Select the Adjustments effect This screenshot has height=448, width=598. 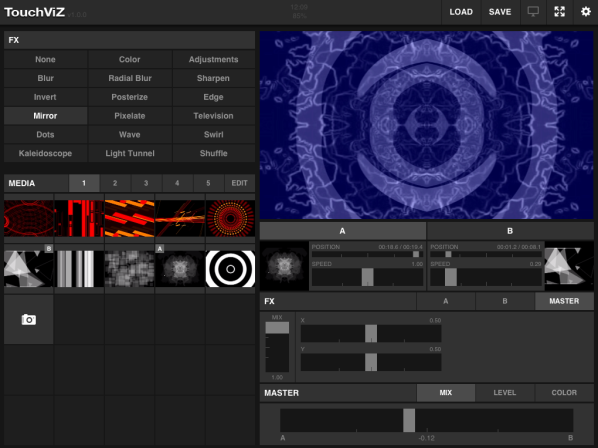click(214, 59)
